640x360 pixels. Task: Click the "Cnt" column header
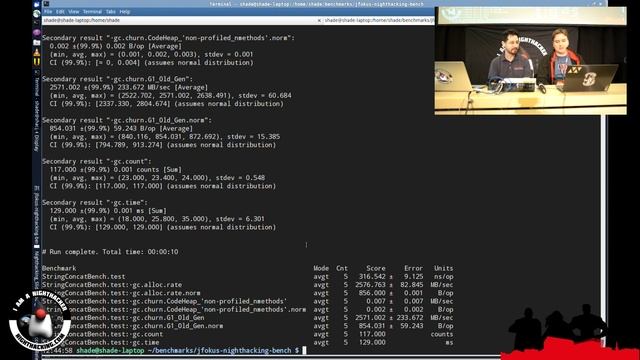point(342,268)
